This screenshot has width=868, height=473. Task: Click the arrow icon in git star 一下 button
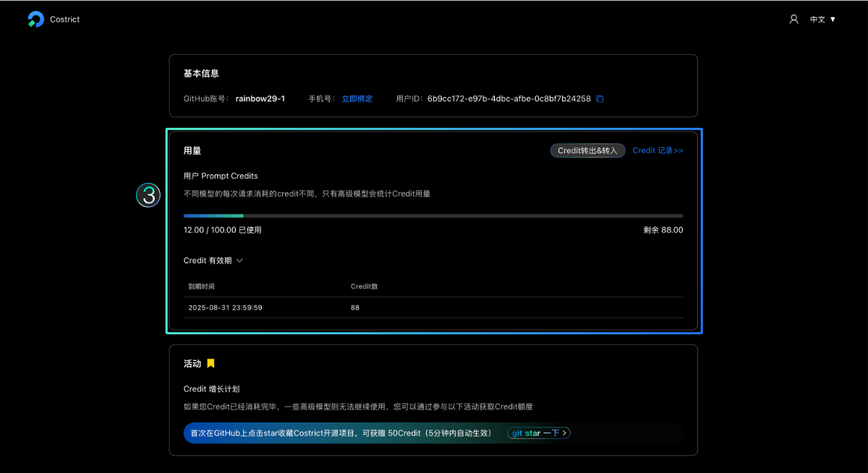coord(564,432)
